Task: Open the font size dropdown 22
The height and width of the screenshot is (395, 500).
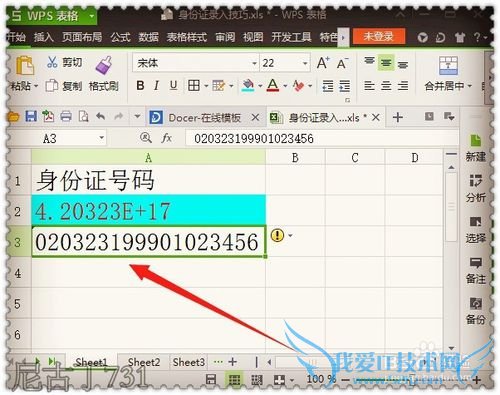Action: (x=305, y=63)
